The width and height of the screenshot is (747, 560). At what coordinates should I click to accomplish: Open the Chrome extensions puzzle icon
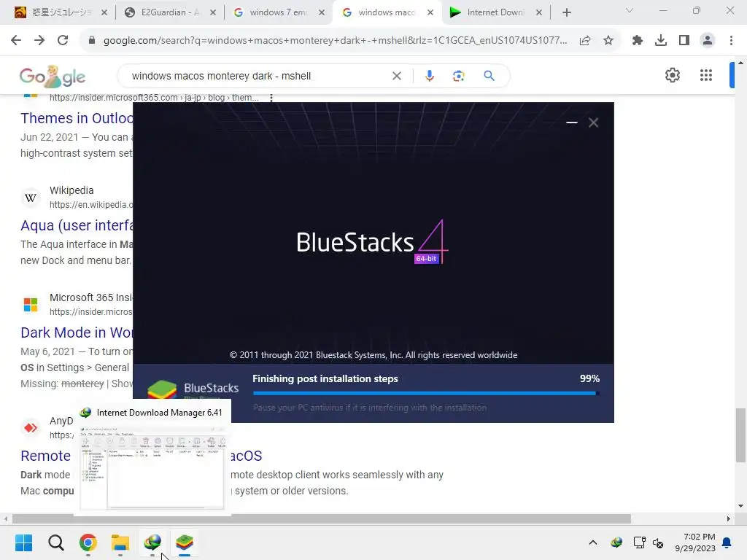[638, 41]
